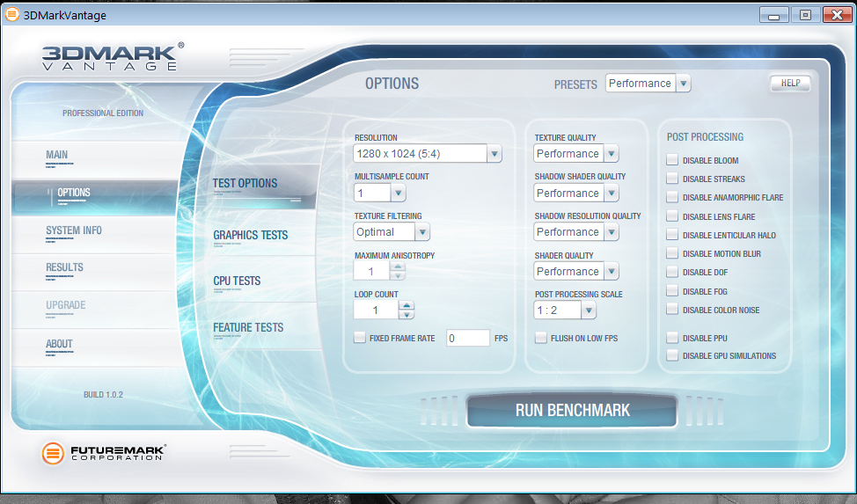
Task: Click the Help button
Action: (790, 83)
